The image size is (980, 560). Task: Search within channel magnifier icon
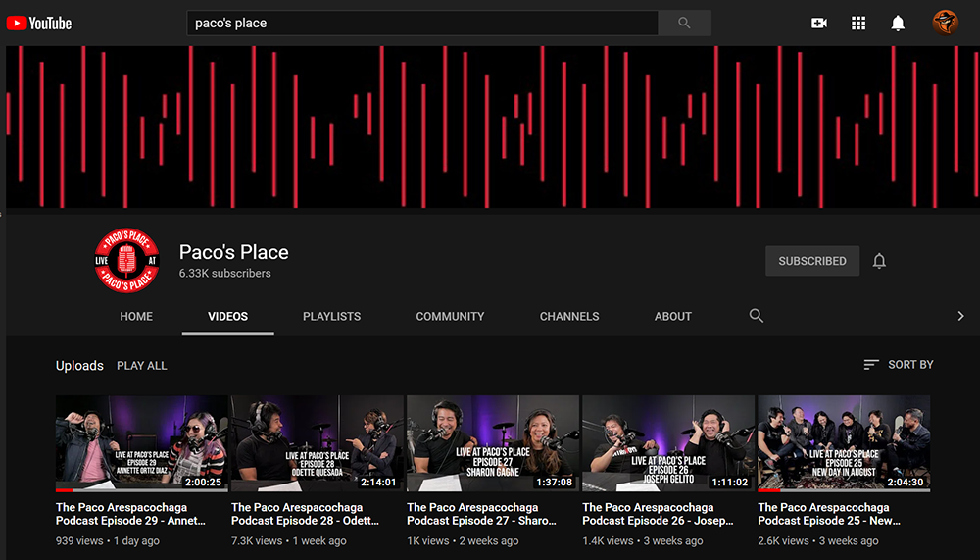click(757, 316)
